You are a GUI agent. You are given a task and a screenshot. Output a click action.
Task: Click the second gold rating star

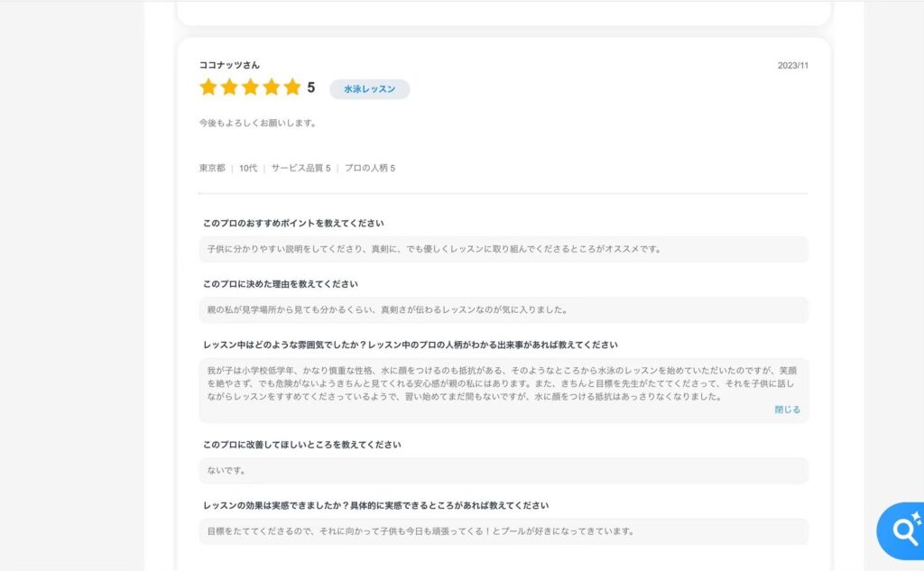click(229, 87)
